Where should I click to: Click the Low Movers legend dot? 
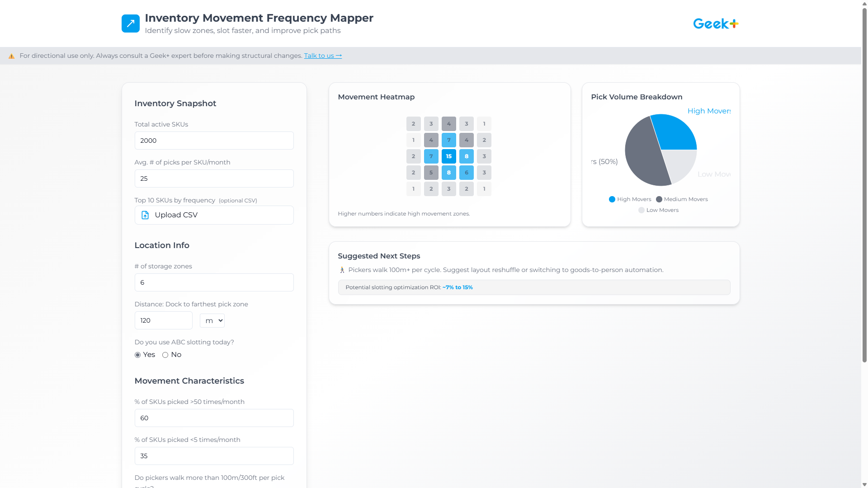point(641,210)
